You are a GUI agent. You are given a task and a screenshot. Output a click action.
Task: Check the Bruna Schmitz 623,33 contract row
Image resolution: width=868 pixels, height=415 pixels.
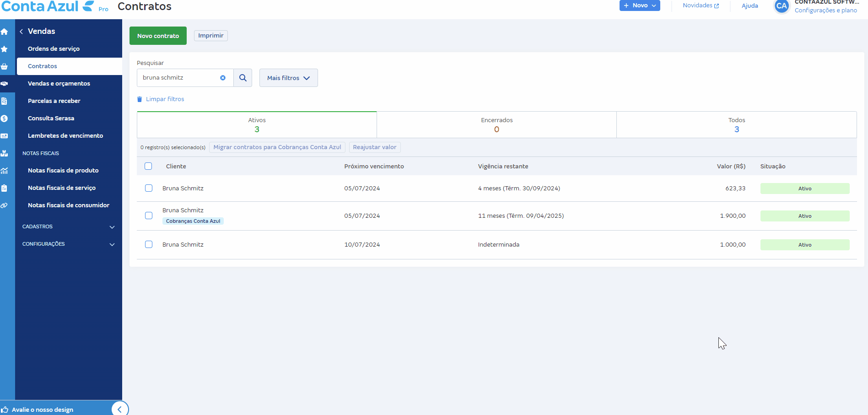click(149, 188)
